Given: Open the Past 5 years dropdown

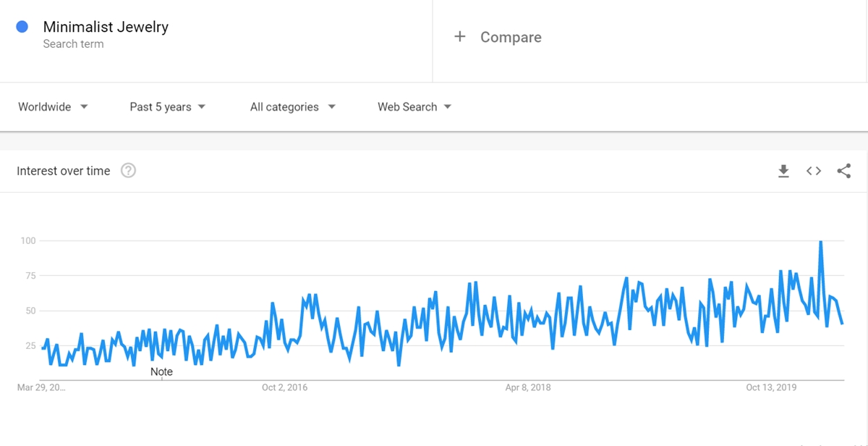Looking at the screenshot, I should (167, 107).
